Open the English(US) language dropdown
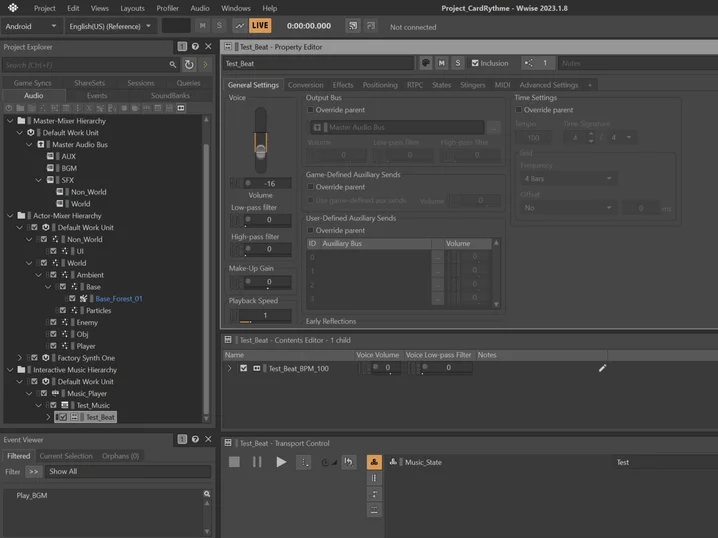Screen dimensions: 718x538 point(110,26)
